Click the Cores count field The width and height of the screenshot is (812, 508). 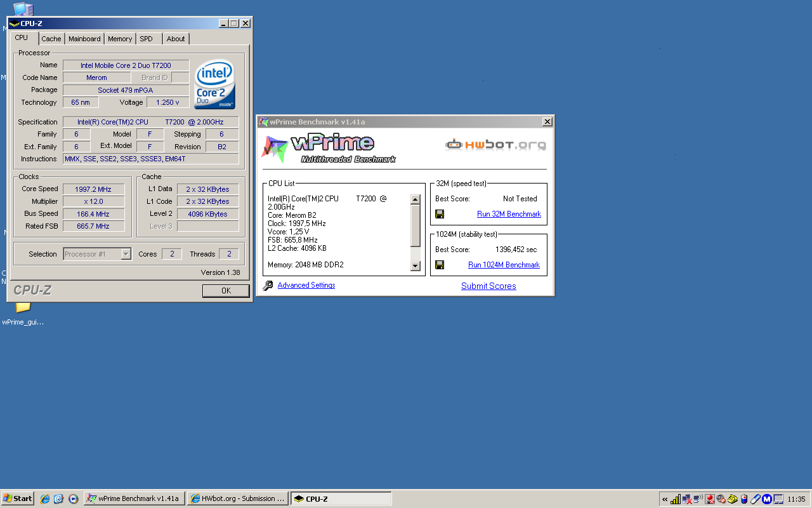coord(171,254)
